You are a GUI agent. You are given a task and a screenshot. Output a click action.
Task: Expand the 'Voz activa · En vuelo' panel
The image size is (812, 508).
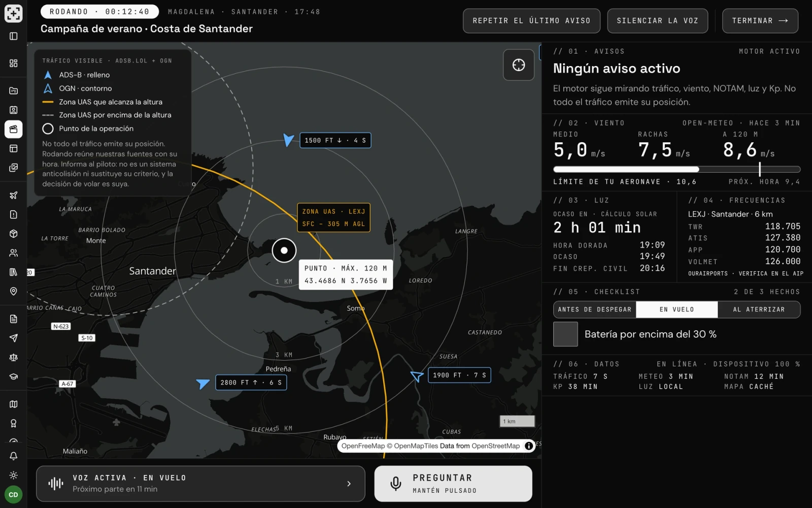click(200, 484)
